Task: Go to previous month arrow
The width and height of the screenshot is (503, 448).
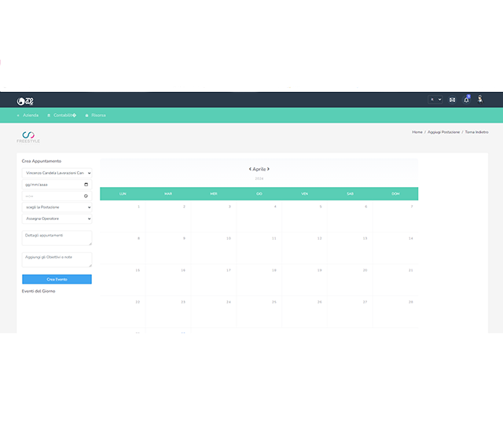Action: 251,169
